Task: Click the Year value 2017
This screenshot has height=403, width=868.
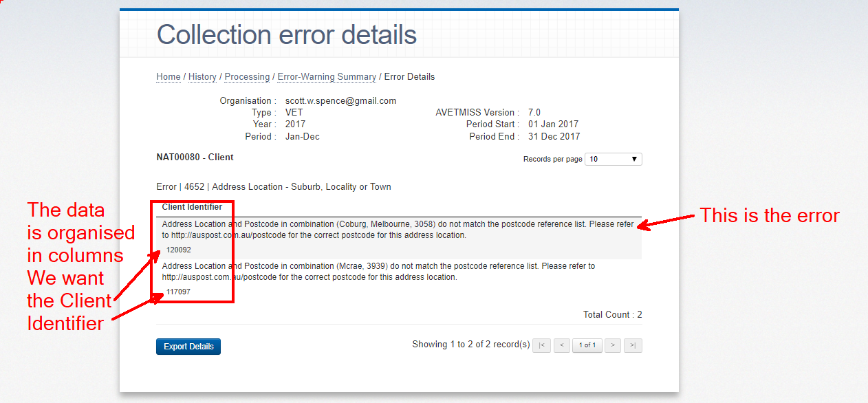Action: coord(295,124)
